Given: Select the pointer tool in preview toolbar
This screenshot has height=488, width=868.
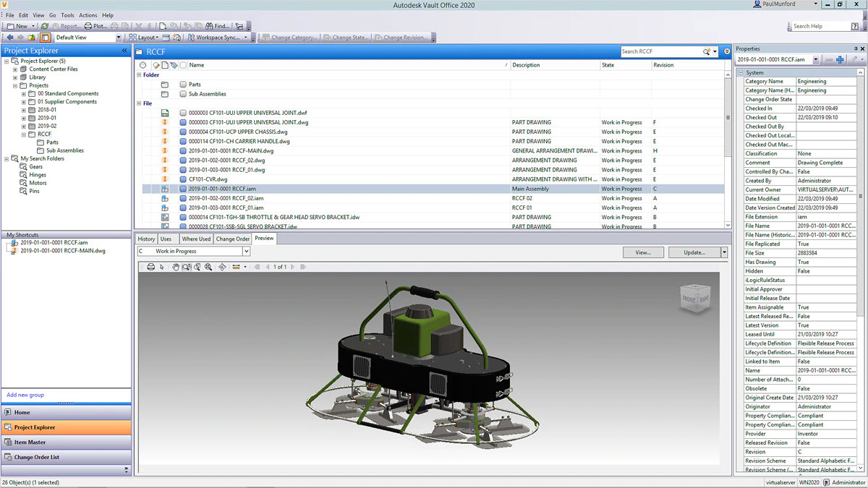Looking at the screenshot, I should pos(161,267).
